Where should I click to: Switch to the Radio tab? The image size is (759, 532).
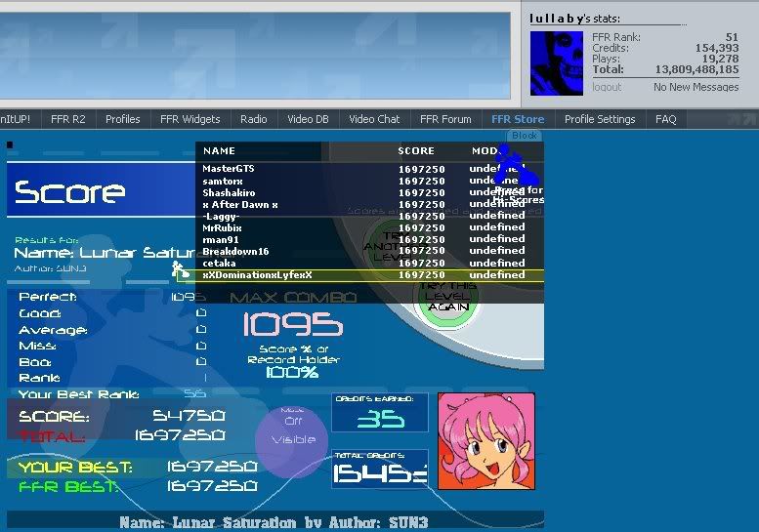[254, 119]
